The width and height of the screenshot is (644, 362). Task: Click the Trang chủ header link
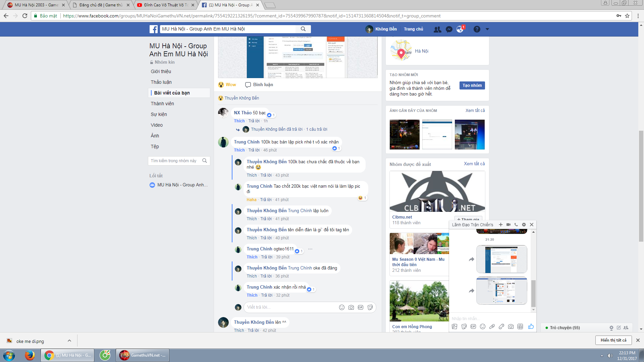[413, 29]
